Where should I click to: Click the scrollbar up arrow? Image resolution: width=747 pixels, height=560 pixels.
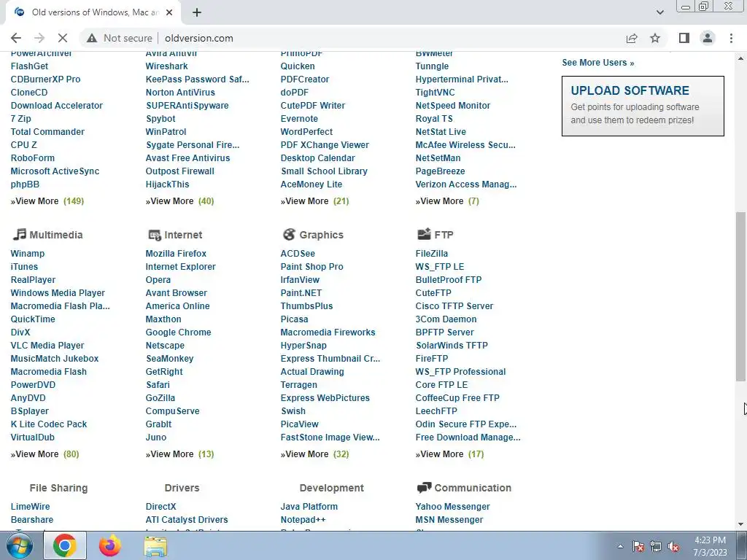[741, 58]
